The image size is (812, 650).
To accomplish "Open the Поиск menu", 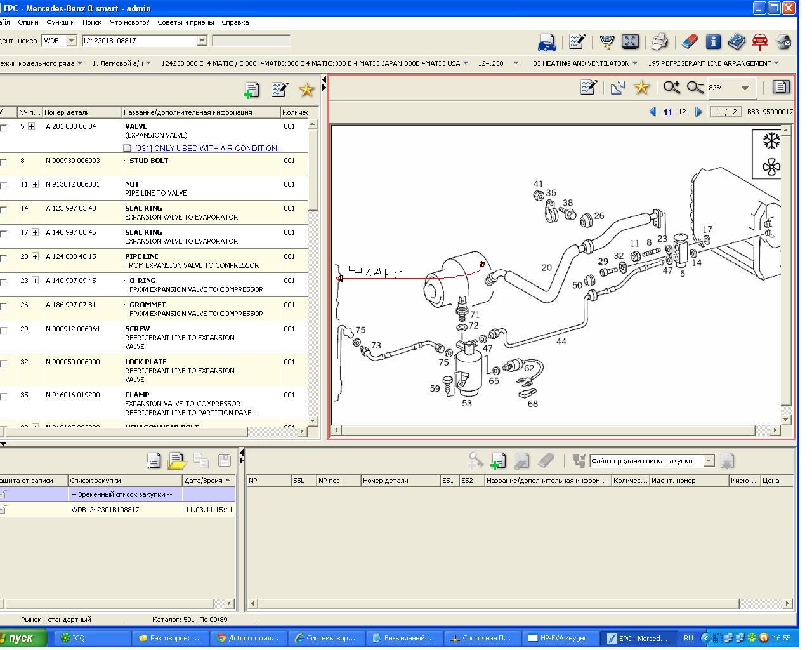I will click(x=92, y=22).
